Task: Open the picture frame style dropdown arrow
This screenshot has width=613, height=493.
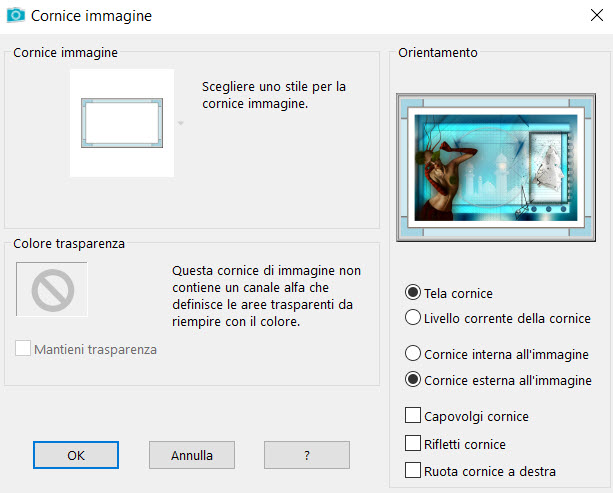Action: point(181,123)
